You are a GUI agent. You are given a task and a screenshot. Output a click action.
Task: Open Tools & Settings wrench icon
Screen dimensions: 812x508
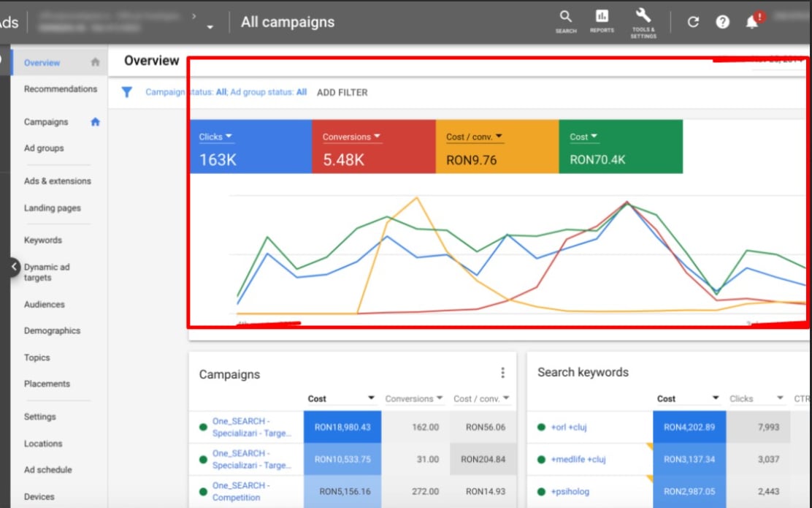point(643,16)
